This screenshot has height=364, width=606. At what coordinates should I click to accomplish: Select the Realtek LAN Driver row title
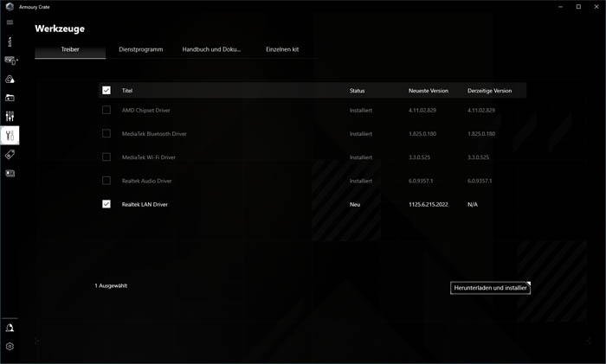[x=145, y=205]
